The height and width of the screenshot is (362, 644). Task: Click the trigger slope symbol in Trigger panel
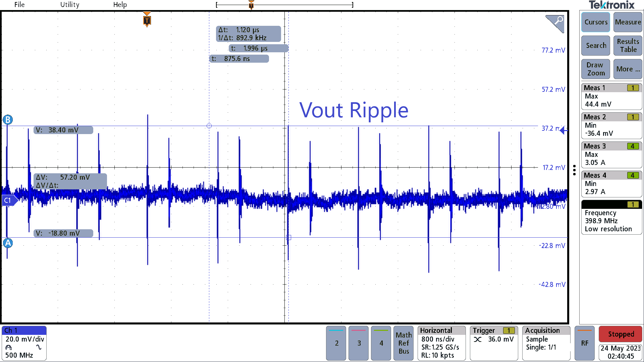[478, 339]
